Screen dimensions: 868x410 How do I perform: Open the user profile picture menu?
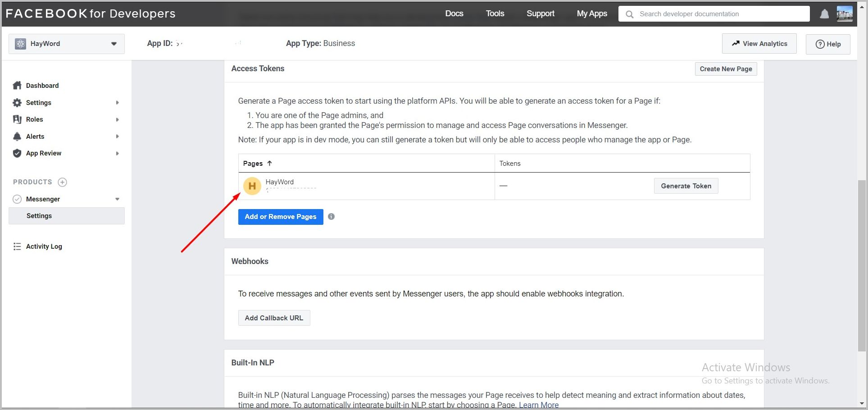click(x=845, y=14)
